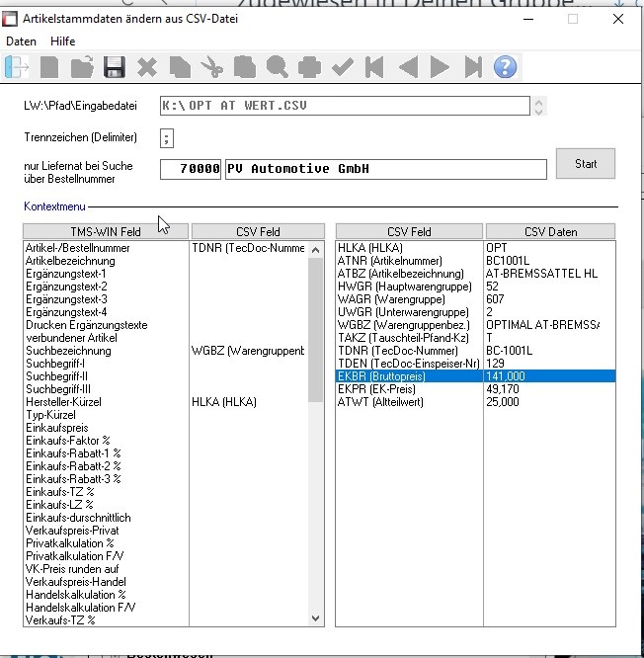Click the supplier number field 70000
The width and height of the screenshot is (644, 658).
(x=191, y=169)
